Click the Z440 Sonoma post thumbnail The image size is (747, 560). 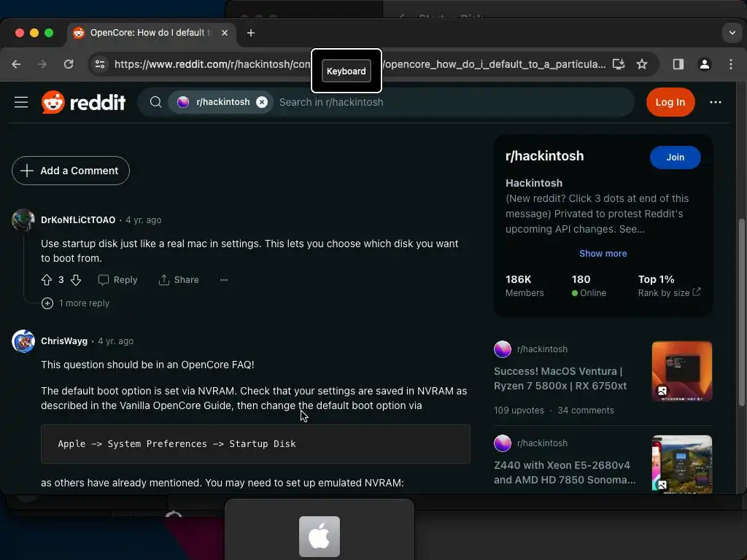[x=682, y=464]
